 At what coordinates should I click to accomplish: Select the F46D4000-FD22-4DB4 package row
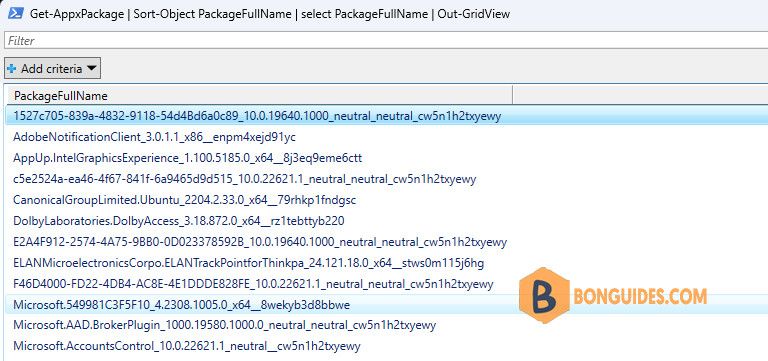point(386,284)
